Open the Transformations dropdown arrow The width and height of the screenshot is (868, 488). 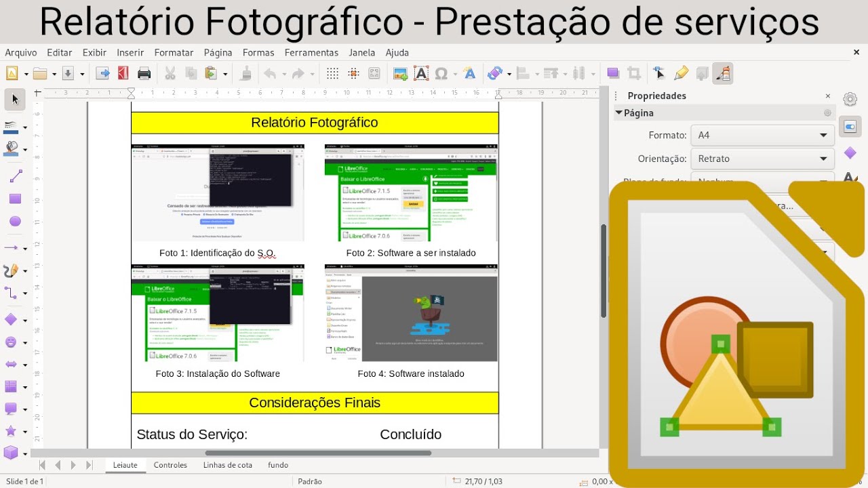[509, 74]
